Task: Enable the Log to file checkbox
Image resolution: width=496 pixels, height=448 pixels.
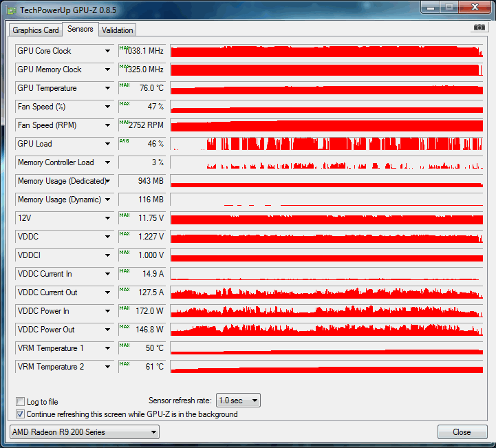Action: click(x=20, y=401)
